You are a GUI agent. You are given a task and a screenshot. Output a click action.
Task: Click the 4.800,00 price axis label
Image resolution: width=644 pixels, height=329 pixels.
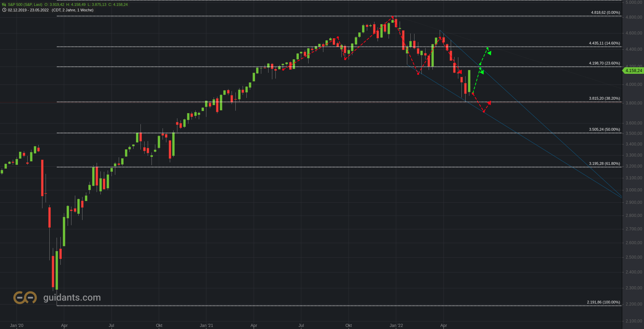point(634,17)
